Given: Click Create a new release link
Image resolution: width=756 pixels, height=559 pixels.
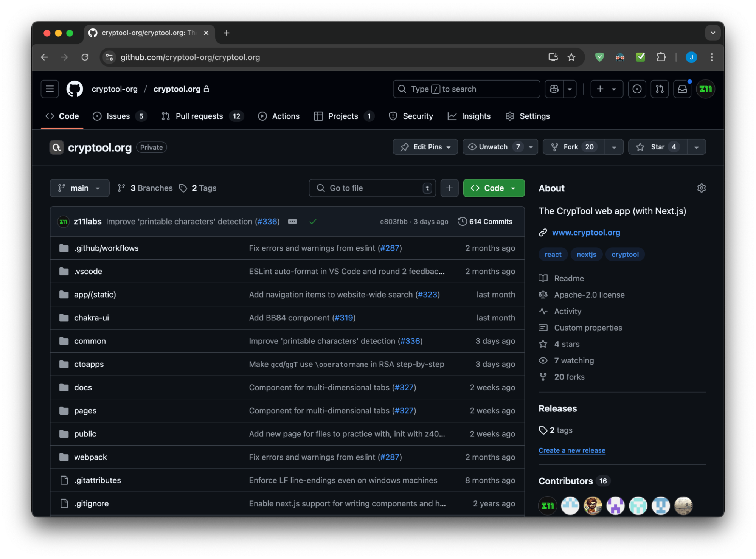Looking at the screenshot, I should click(x=571, y=450).
